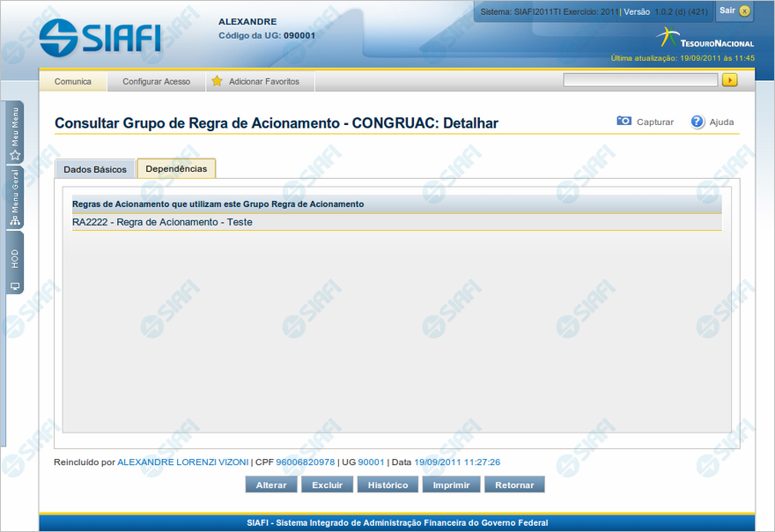Open the Meu Menu side panel

tap(15, 133)
